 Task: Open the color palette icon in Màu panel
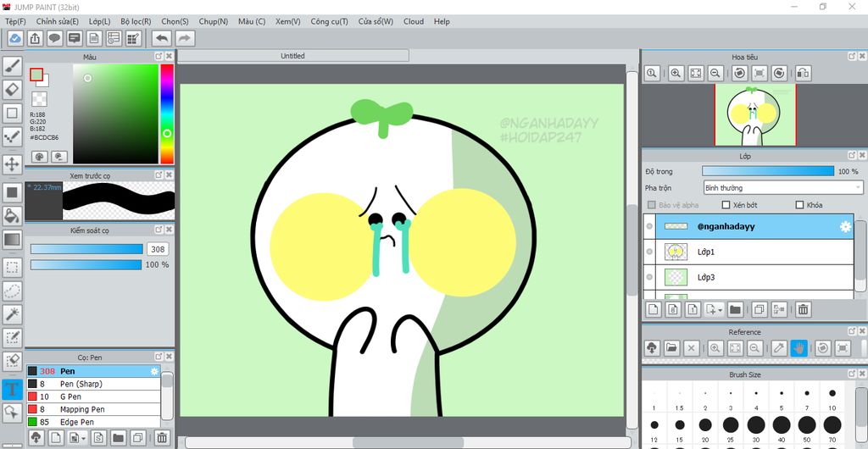coord(39,157)
